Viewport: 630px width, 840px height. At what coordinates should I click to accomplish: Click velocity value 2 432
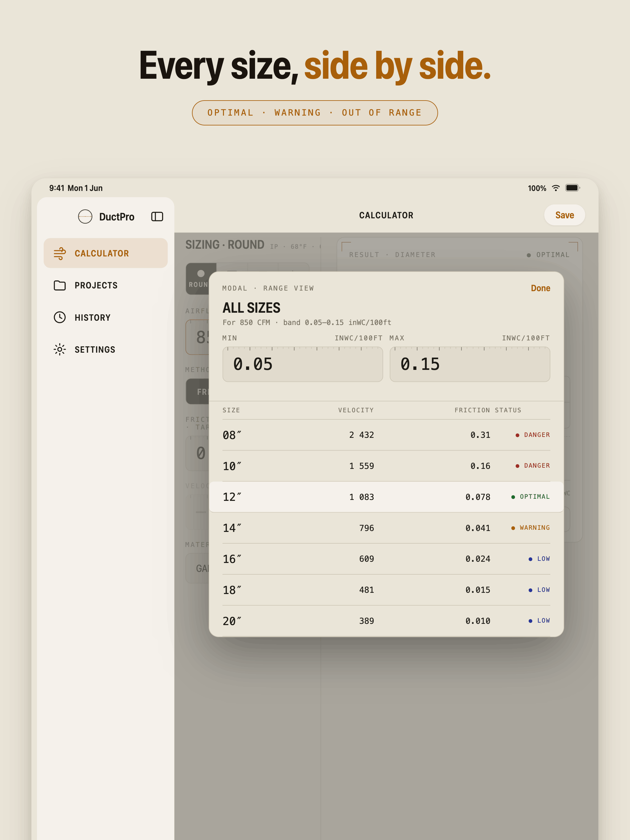(x=361, y=435)
